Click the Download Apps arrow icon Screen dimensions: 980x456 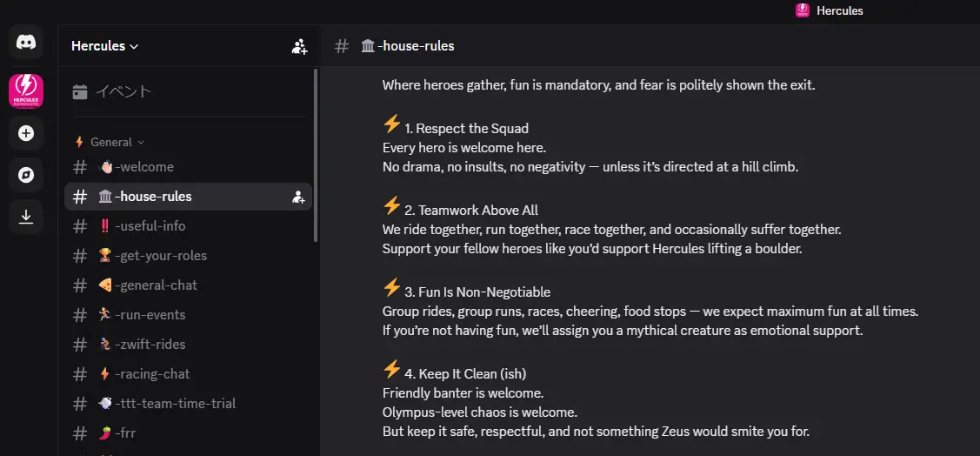[x=26, y=217]
